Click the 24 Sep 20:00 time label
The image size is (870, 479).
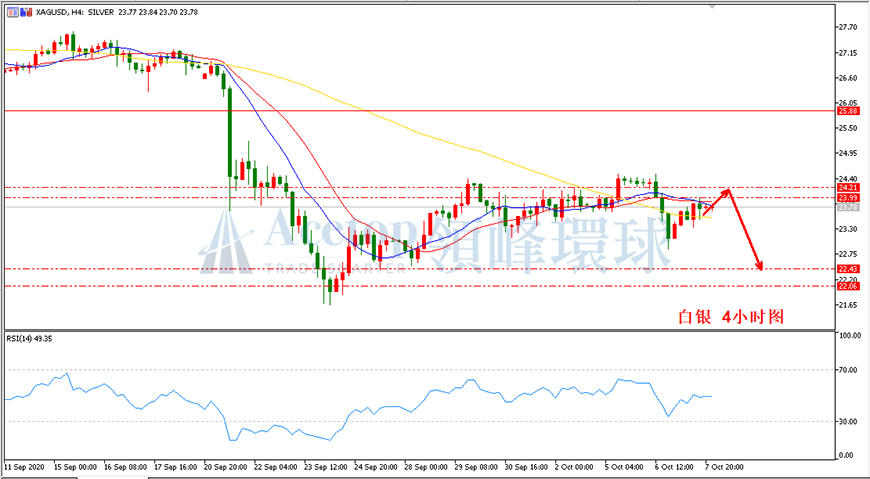[376, 467]
